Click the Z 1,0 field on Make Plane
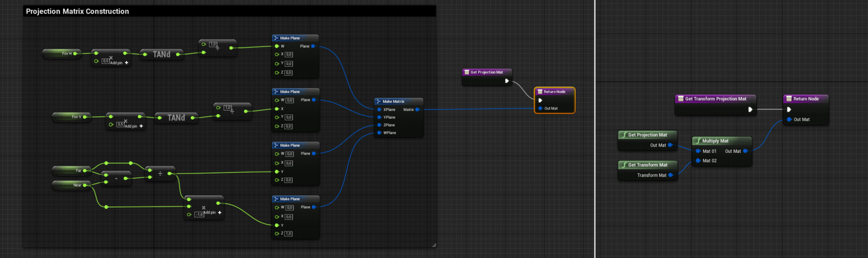 tap(289, 234)
